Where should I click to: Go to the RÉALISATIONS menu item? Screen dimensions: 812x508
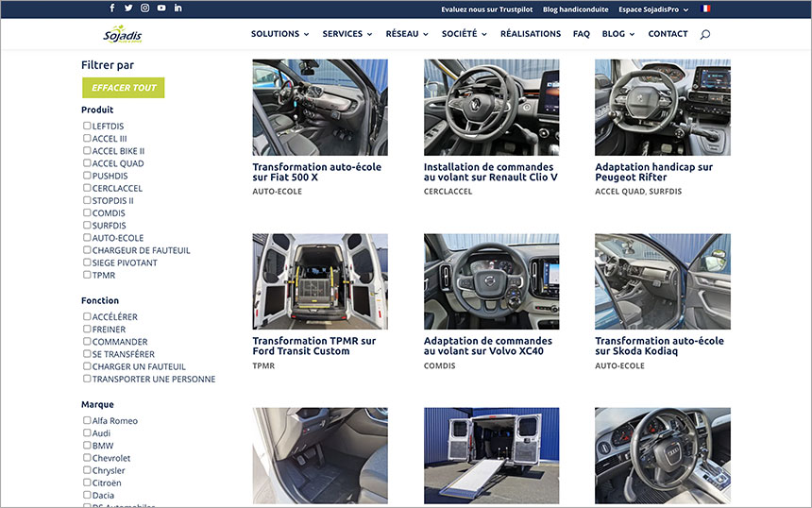tap(530, 34)
